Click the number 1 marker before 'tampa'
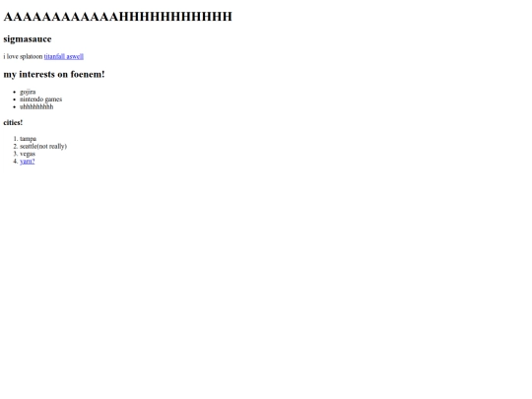Screen dimensions: 532x399 pos(15,139)
